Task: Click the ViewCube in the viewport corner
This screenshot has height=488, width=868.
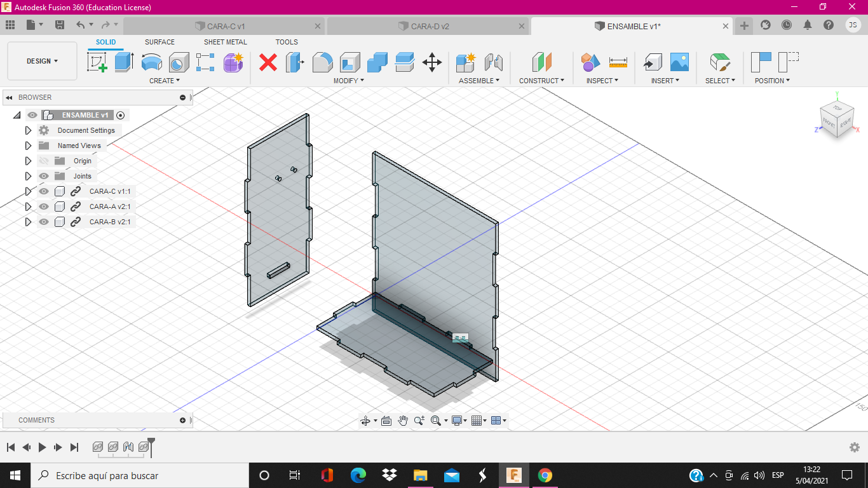Action: point(836,119)
